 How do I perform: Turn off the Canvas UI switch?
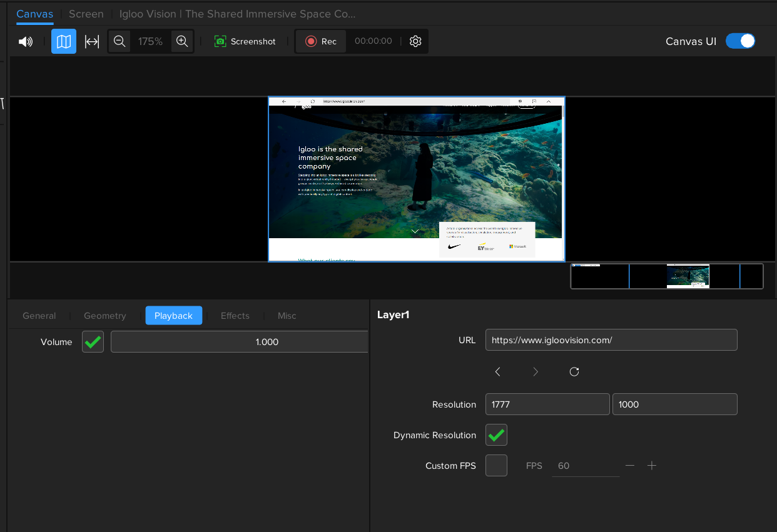pos(740,41)
